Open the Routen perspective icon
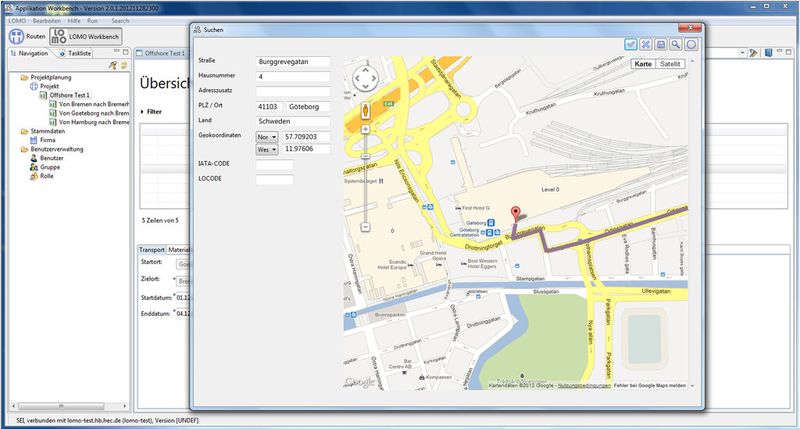The height and width of the screenshot is (429, 800). (28, 36)
